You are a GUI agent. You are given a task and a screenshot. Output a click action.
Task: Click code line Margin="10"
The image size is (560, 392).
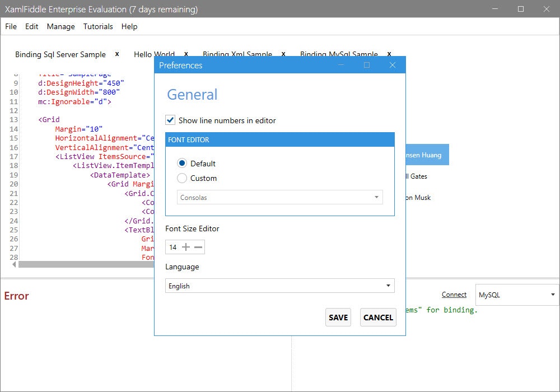(79, 129)
